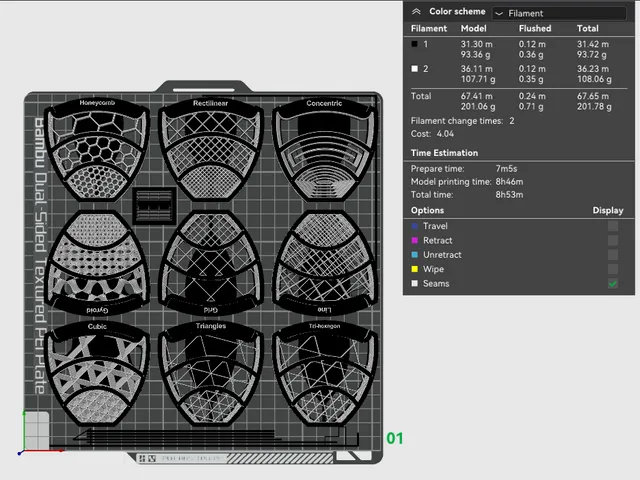Click the Options section heading
The width and height of the screenshot is (640, 480).
click(x=427, y=211)
